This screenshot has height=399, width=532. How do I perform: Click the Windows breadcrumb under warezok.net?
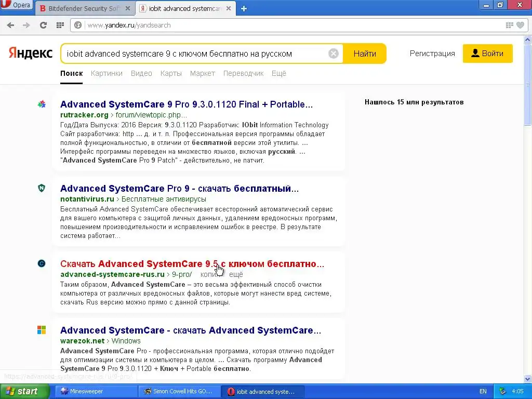click(x=126, y=341)
